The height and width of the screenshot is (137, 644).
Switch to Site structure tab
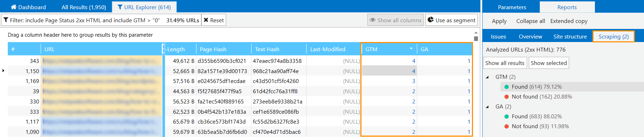[570, 36]
